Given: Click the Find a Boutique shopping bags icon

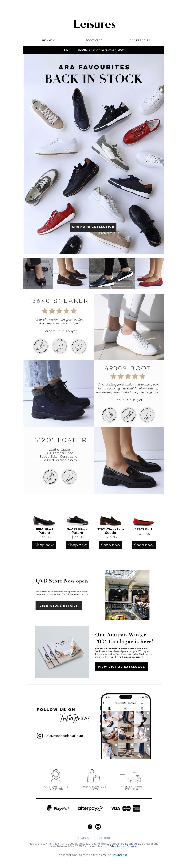Looking at the screenshot, I should [94, 776].
